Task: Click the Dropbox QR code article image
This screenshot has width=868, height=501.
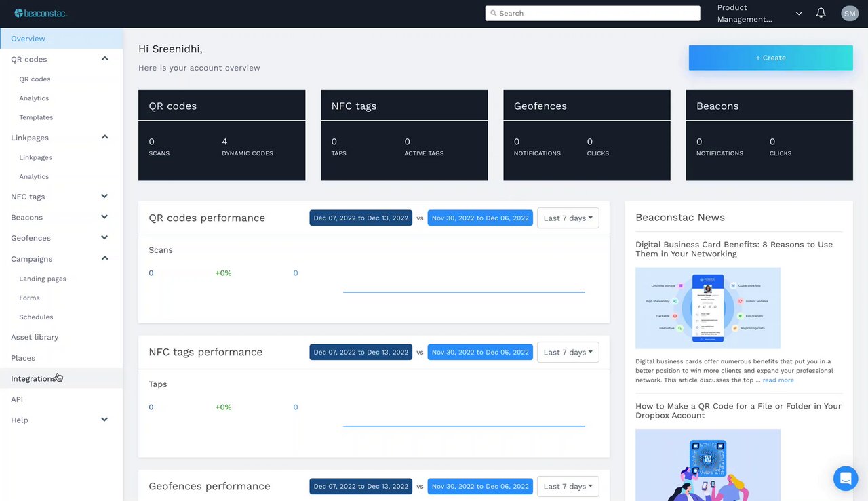Action: coord(708,465)
